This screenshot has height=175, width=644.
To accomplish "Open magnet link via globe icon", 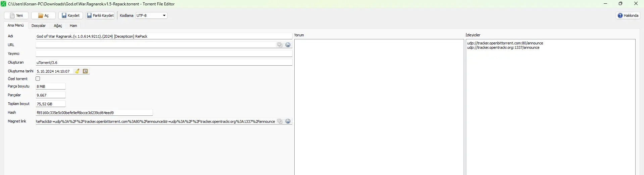I will pos(288,121).
